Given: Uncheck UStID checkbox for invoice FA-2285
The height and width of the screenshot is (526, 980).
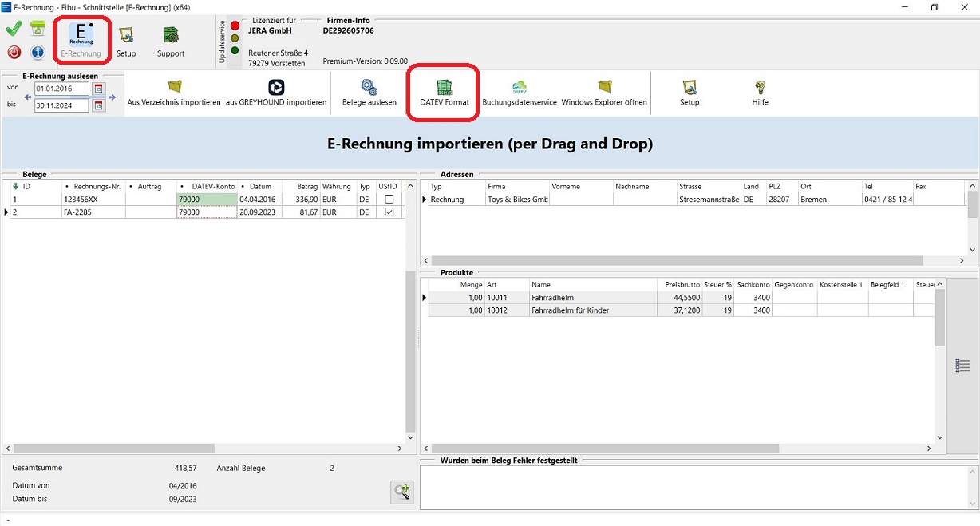Looking at the screenshot, I should point(389,212).
